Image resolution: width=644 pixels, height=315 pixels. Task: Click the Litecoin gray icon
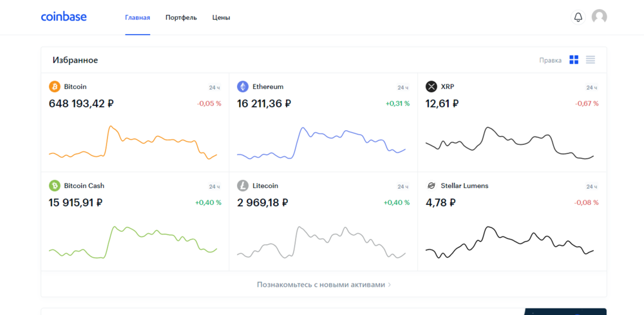pyautogui.click(x=243, y=186)
